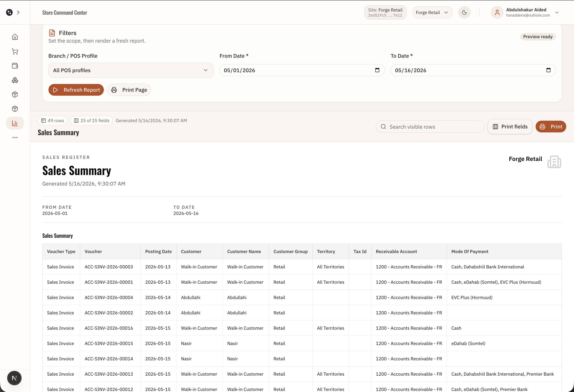Click the Territory column header
This screenshot has width=574, height=392.
click(330, 251)
